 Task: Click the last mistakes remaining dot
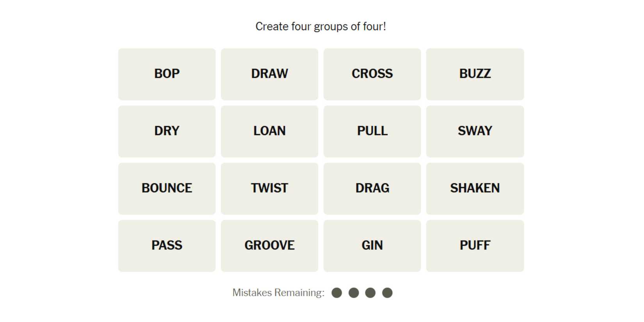[x=387, y=293]
